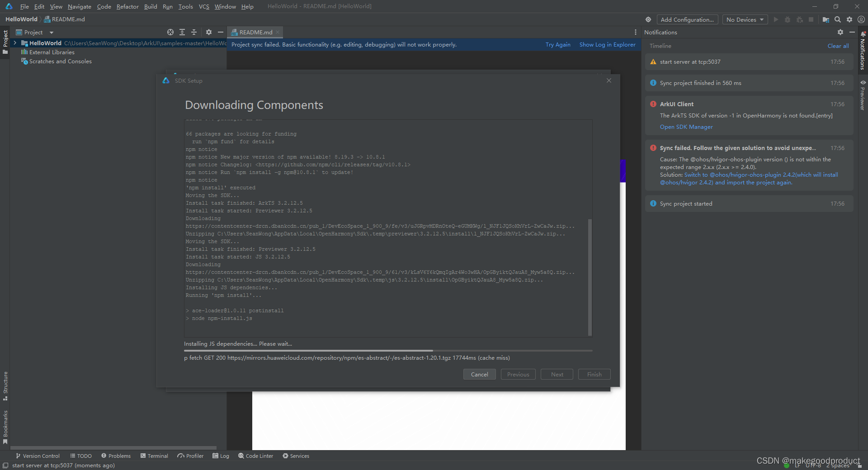
Task: Open editor tab more-options kebab icon
Action: click(635, 32)
